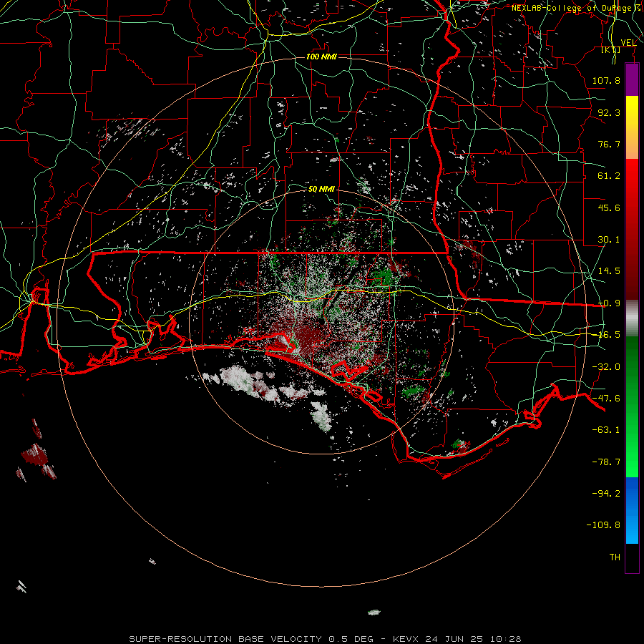Screen dimensions: 644x644
Task: Click the 100 NMI range ring label
Action: [321, 57]
